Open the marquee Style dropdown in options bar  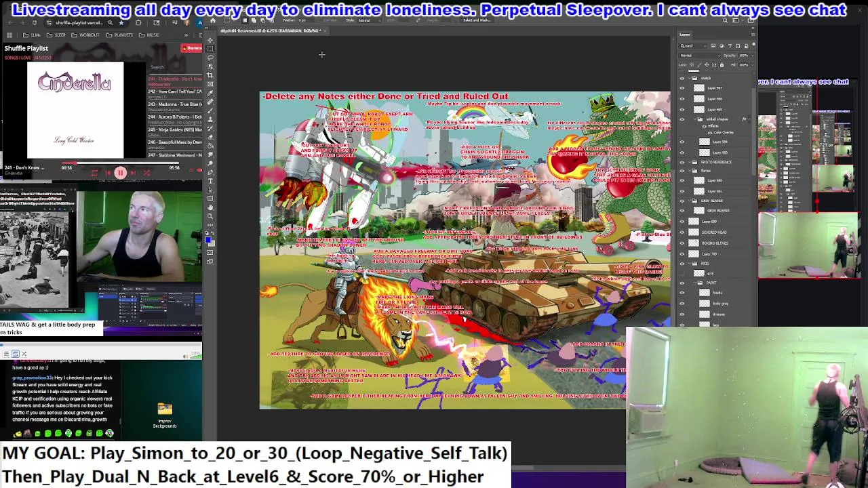[x=370, y=20]
